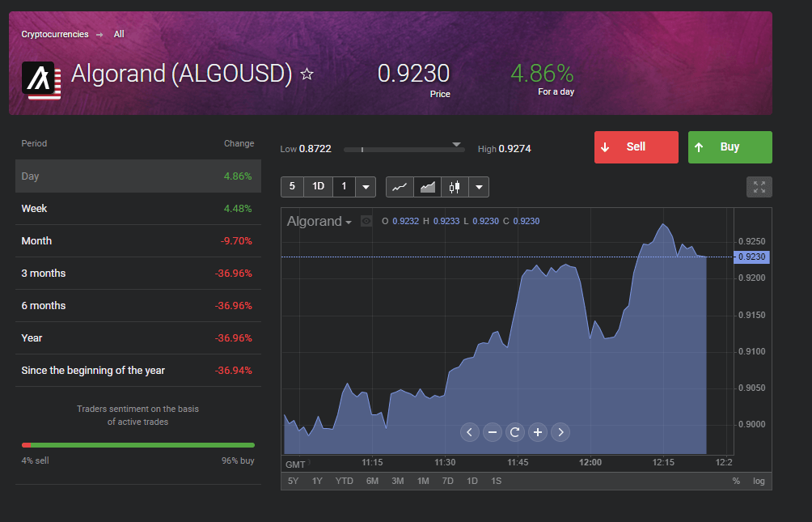The height and width of the screenshot is (522, 812).
Task: Select the 3 months period row
Action: click(138, 274)
